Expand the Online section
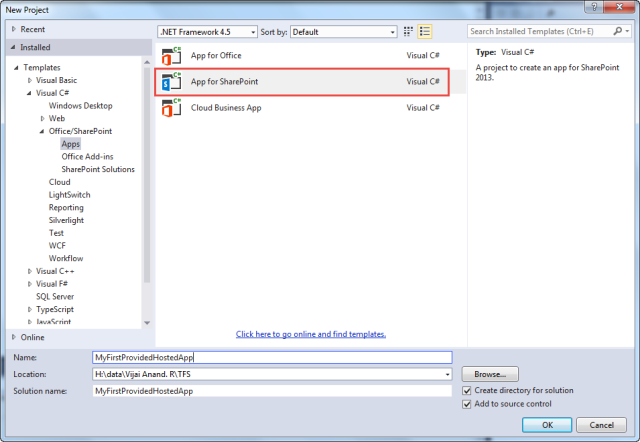The height and width of the screenshot is (442, 640). point(14,337)
